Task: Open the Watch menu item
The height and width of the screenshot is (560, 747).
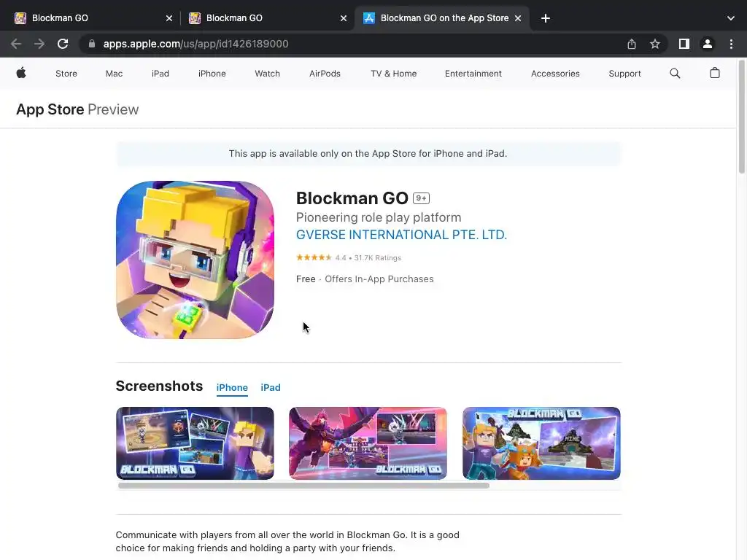Action: (x=267, y=74)
